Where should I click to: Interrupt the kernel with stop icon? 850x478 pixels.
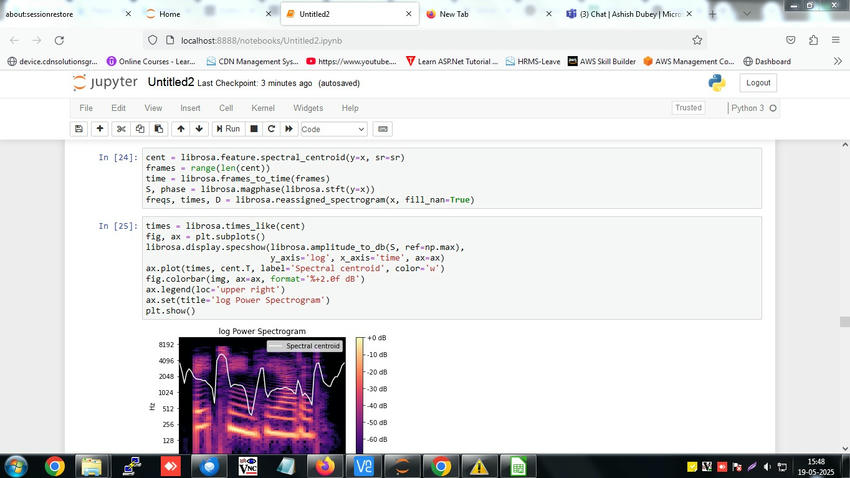[254, 129]
